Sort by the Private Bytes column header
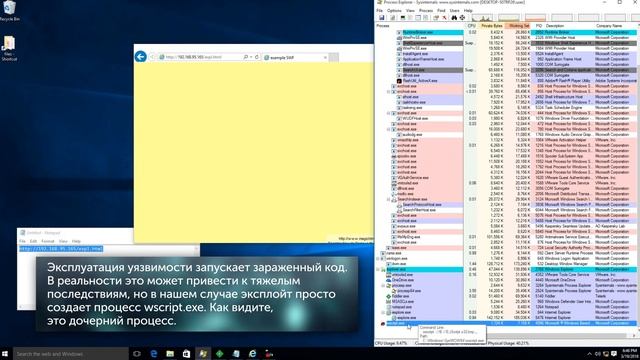 (491, 26)
